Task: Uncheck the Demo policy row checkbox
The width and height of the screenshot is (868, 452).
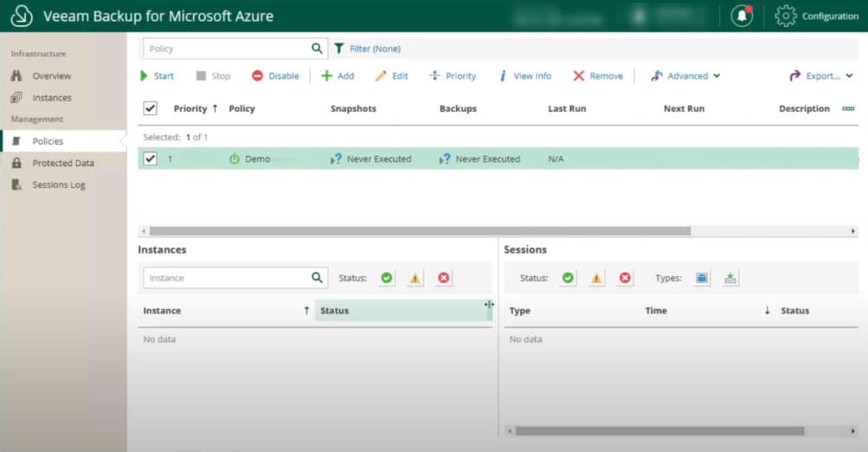Action: pos(150,158)
